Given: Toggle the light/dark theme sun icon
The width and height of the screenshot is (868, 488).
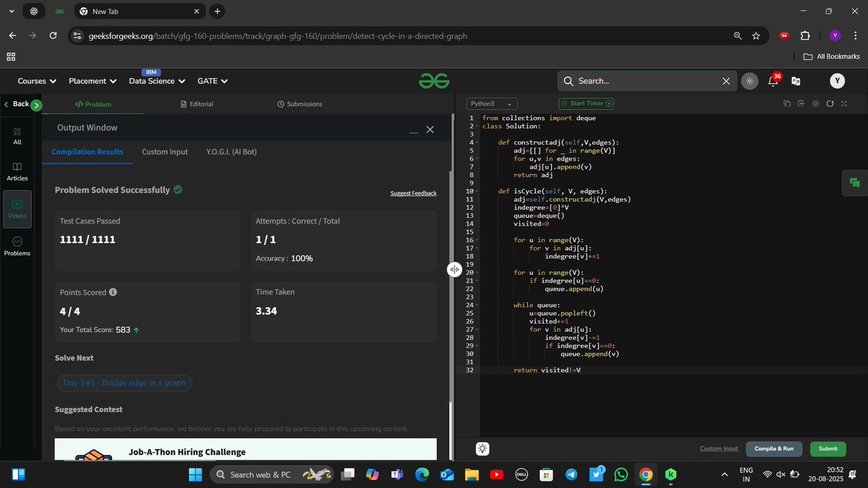Looking at the screenshot, I should click(x=749, y=81).
